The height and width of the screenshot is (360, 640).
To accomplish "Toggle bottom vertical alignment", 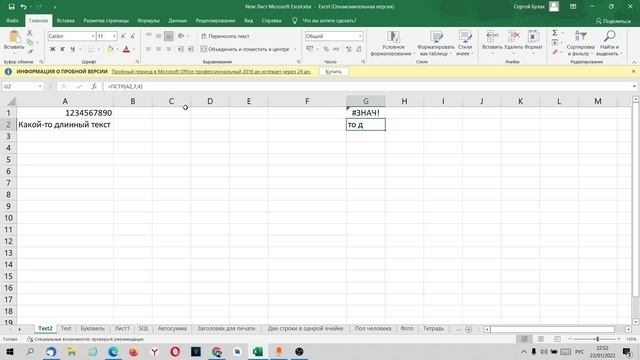I will coord(169,36).
